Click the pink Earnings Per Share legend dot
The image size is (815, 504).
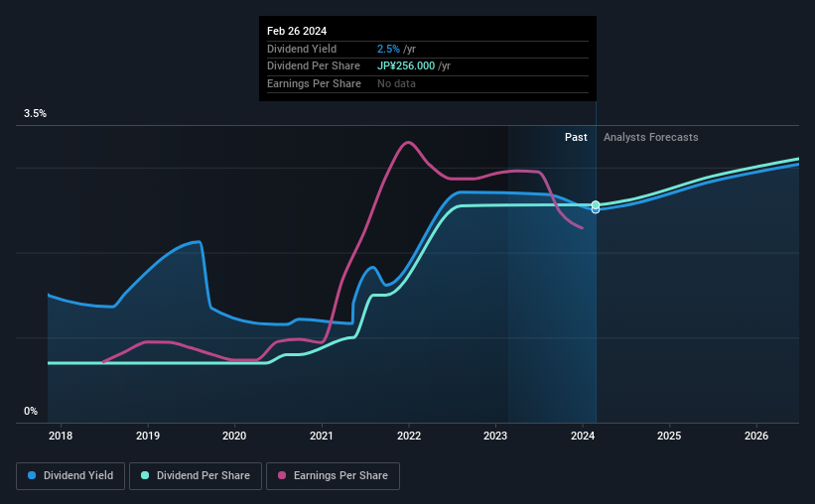point(282,475)
